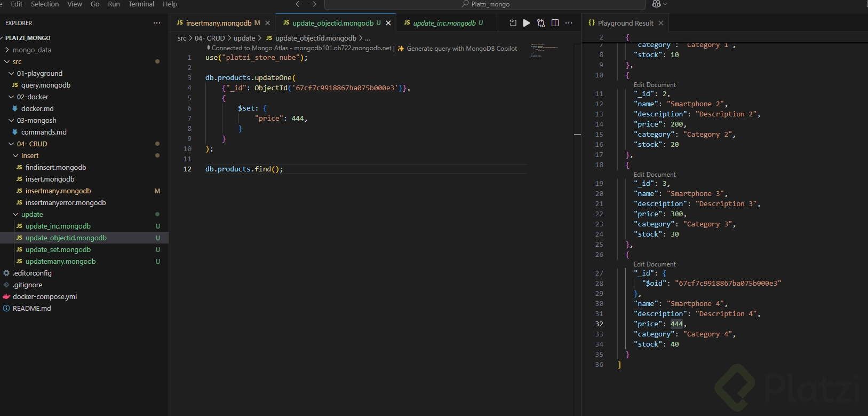Click the Copilot icon in title bar

pos(657,4)
